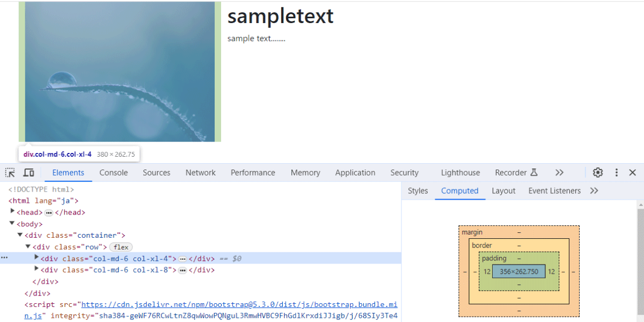Close the DevTools panel
Screen dimensions: 644x322
633,173
